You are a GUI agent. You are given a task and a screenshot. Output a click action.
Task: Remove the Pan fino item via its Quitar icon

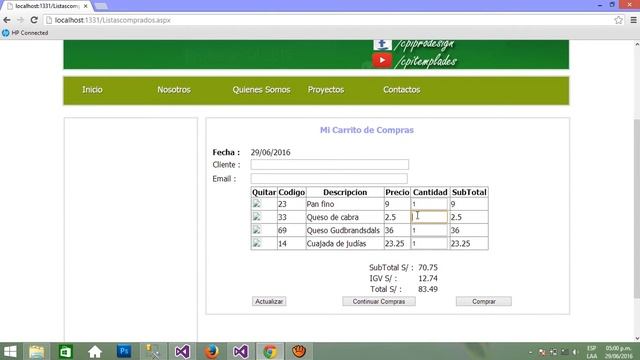tap(257, 203)
